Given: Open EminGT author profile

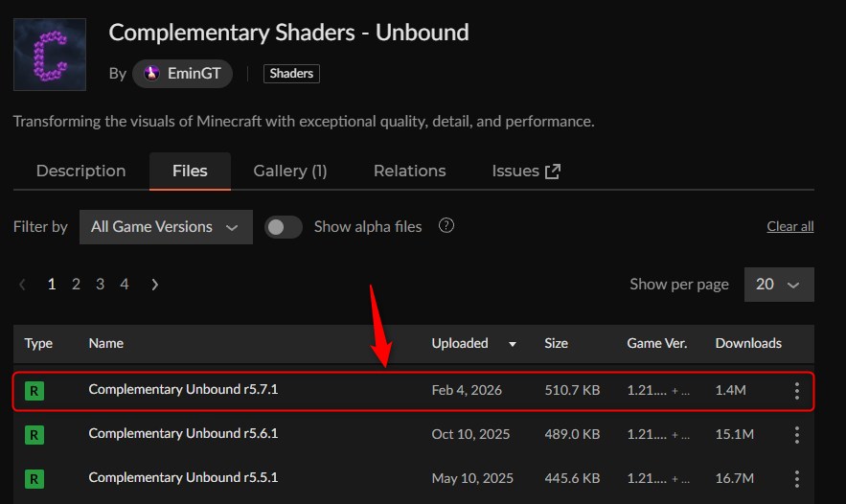Looking at the screenshot, I should [x=182, y=74].
